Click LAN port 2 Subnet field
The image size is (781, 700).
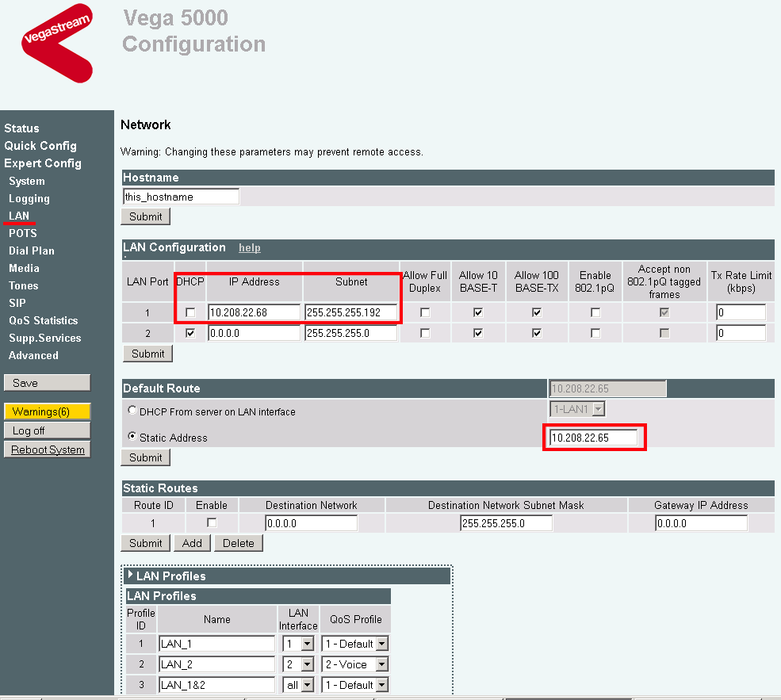click(350, 333)
